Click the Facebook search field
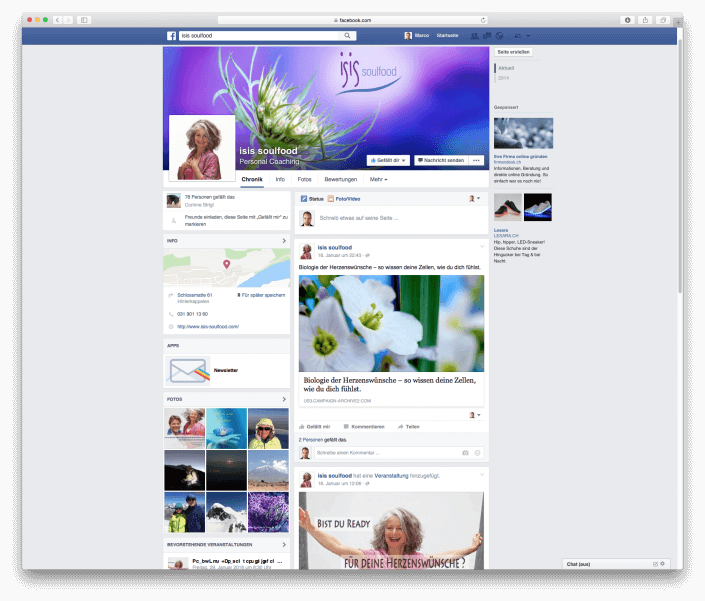 [x=261, y=36]
